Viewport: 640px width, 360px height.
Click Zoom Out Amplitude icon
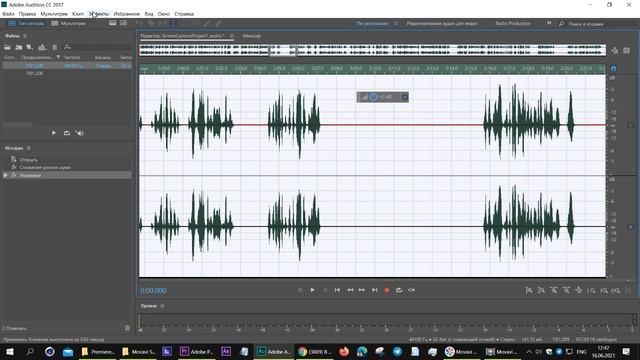541,291
